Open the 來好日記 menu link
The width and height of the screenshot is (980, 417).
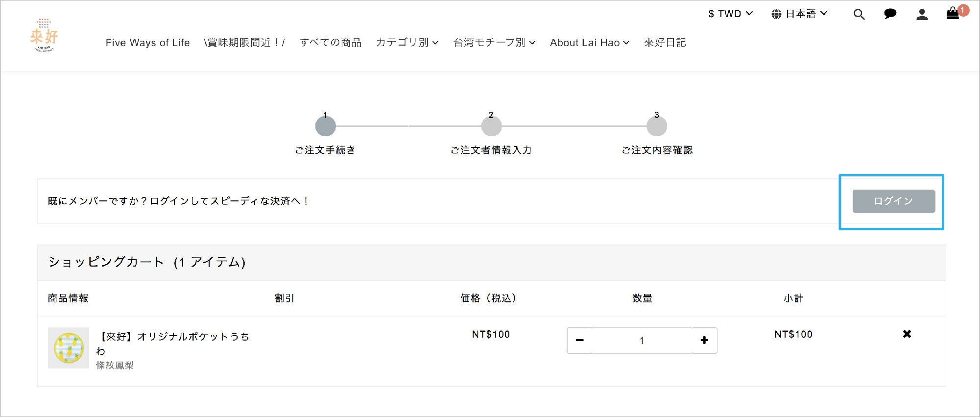(x=665, y=43)
